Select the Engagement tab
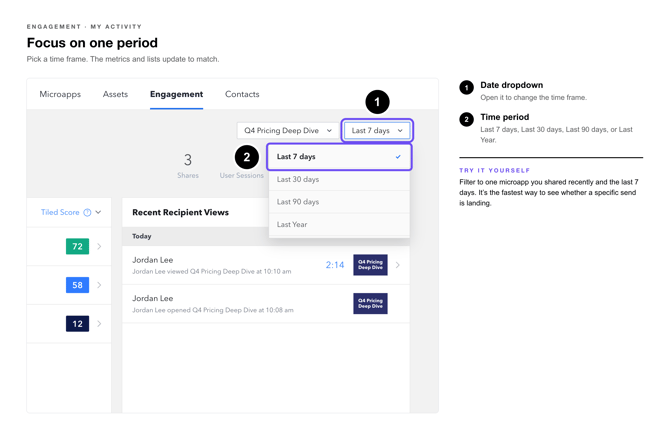The height and width of the screenshot is (430, 670). [176, 94]
